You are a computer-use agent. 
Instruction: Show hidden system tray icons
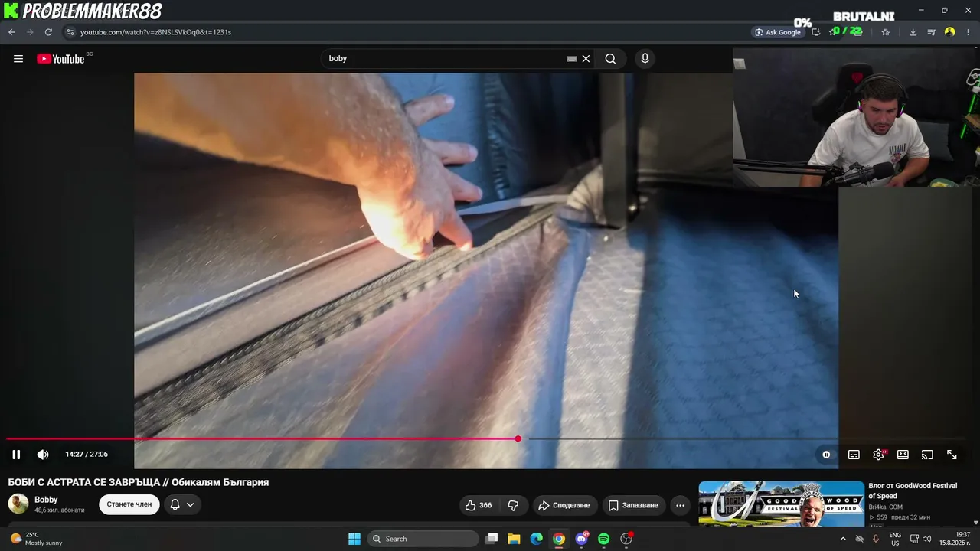[x=843, y=539]
